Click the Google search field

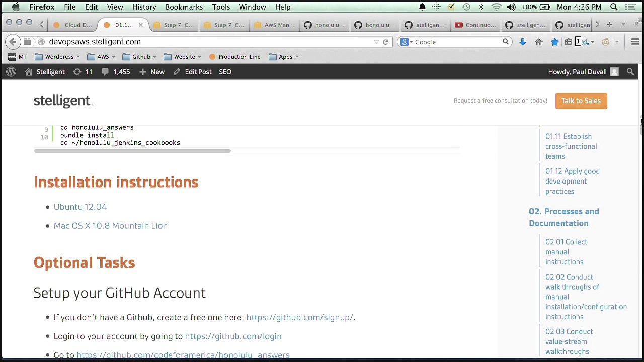pyautogui.click(x=457, y=42)
